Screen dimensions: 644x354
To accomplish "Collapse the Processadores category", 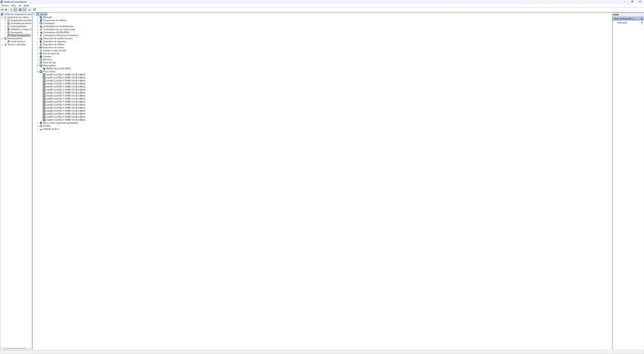I will coord(38,71).
